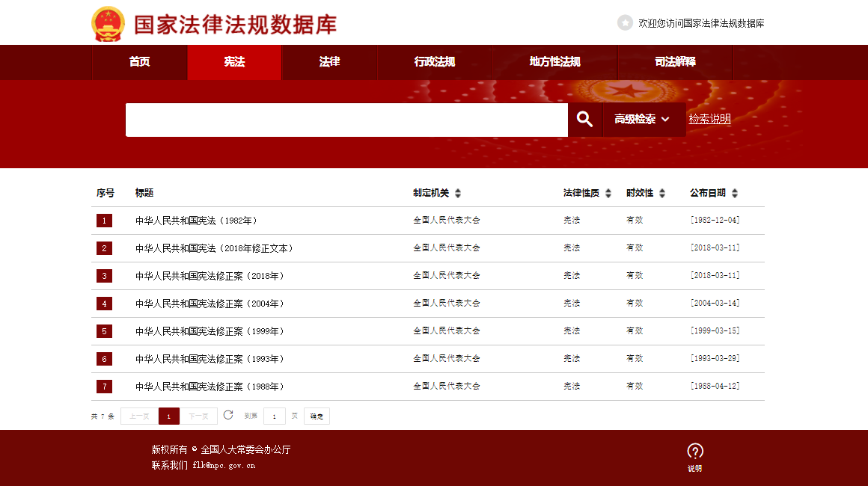Expand the 高级检索 advanced search dropdown
Viewport: 868px width, 486px height.
coord(644,120)
